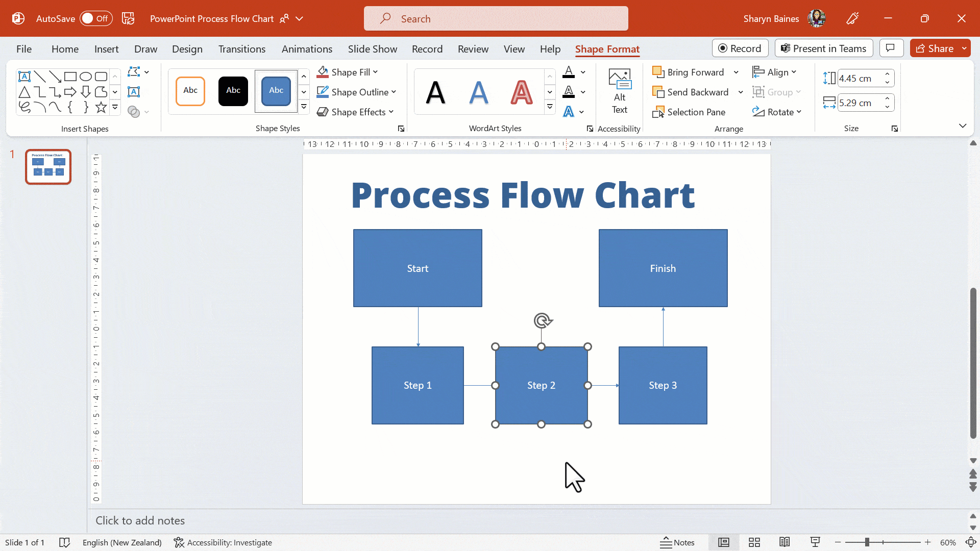Click the Shape Effects icon
Viewport: 980px width, 551px height.
323,112
